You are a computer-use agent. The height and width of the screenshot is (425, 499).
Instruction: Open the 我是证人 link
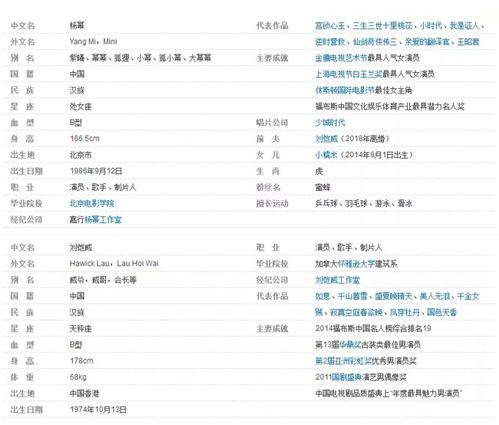(464, 26)
